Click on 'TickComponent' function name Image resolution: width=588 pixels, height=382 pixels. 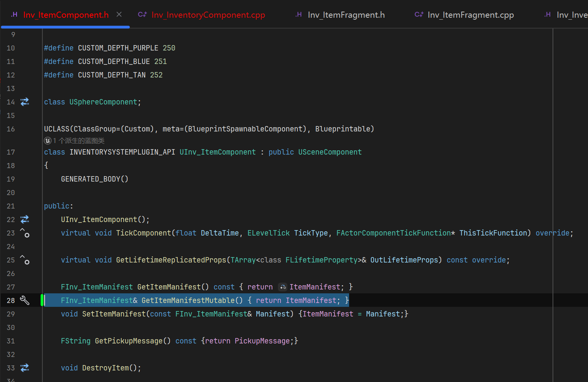tap(144, 233)
